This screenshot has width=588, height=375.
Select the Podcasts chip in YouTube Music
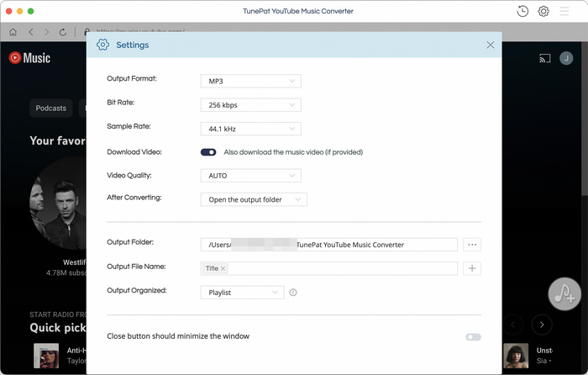click(x=51, y=108)
